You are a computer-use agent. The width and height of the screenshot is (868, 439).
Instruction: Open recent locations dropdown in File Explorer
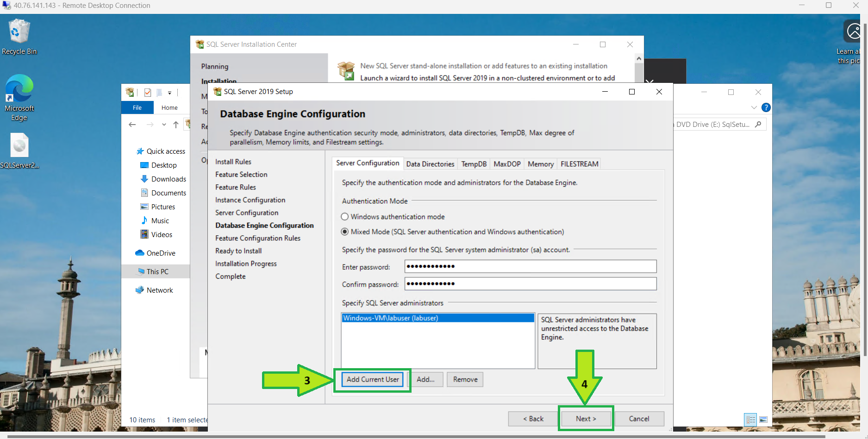click(x=164, y=125)
